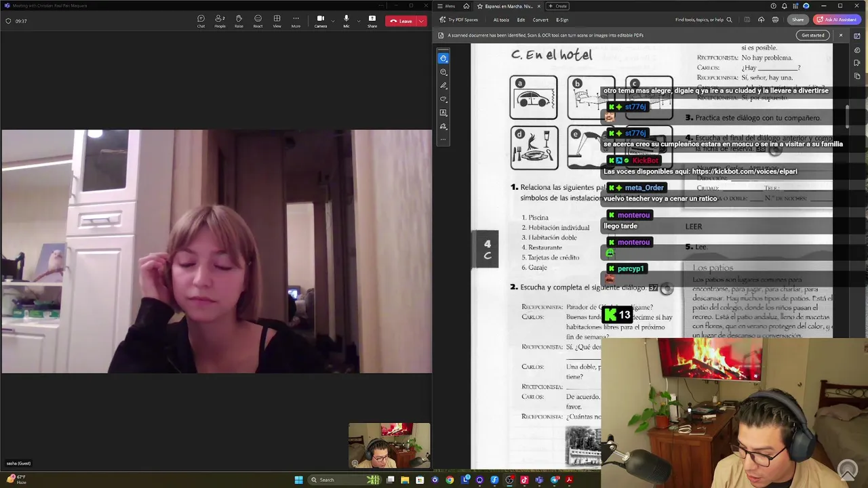Click the cloud upload icon in Acrobat
This screenshot has width=868, height=488.
tap(761, 20)
